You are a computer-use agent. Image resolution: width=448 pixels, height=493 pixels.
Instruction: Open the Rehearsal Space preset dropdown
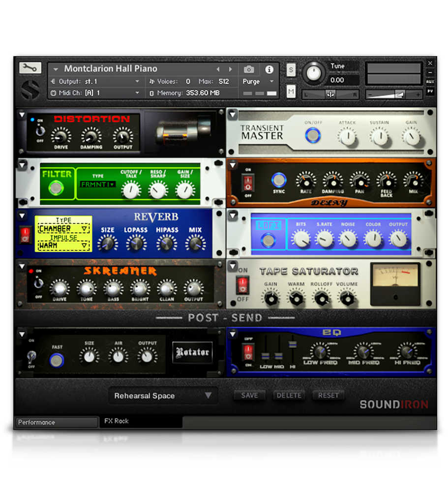tap(163, 396)
